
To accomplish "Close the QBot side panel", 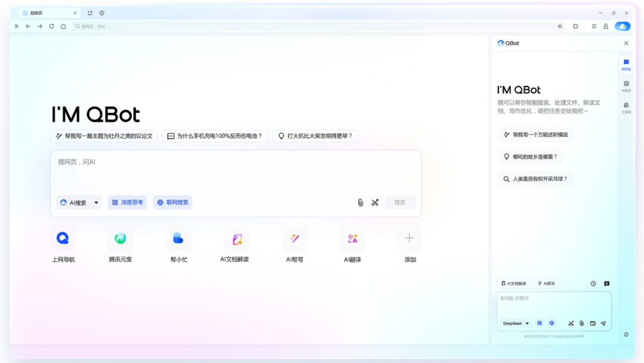I will (626, 43).
